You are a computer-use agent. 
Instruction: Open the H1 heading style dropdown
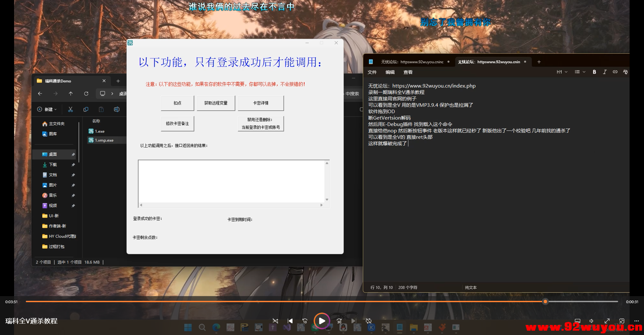562,72
